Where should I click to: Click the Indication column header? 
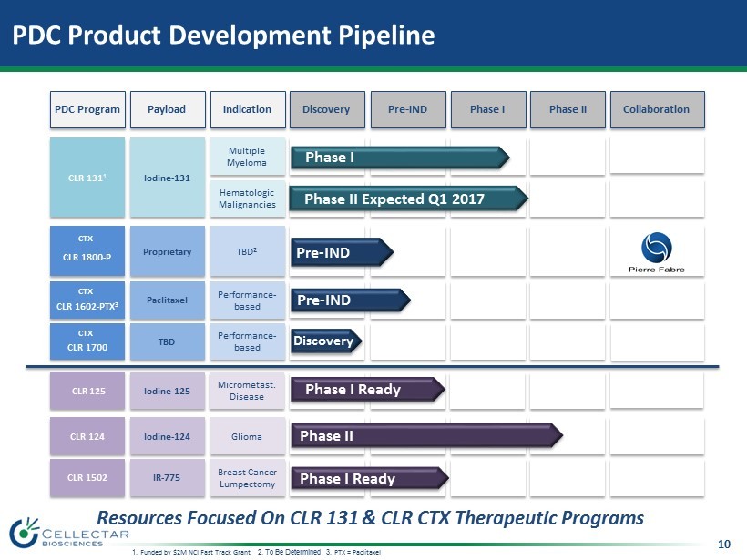tap(247, 109)
